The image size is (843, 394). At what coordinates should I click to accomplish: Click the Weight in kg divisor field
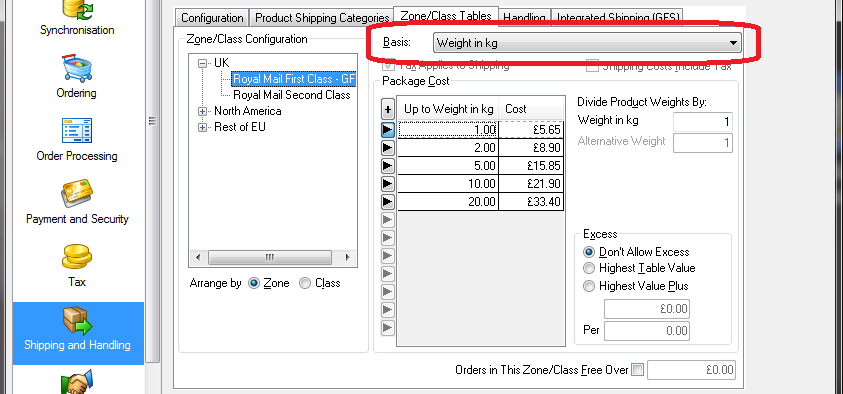pyautogui.click(x=703, y=122)
